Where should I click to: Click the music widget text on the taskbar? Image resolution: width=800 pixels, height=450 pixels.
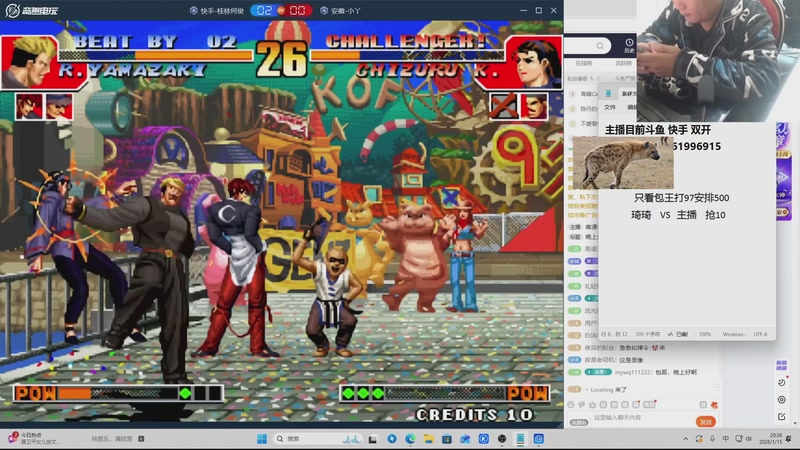click(111, 439)
